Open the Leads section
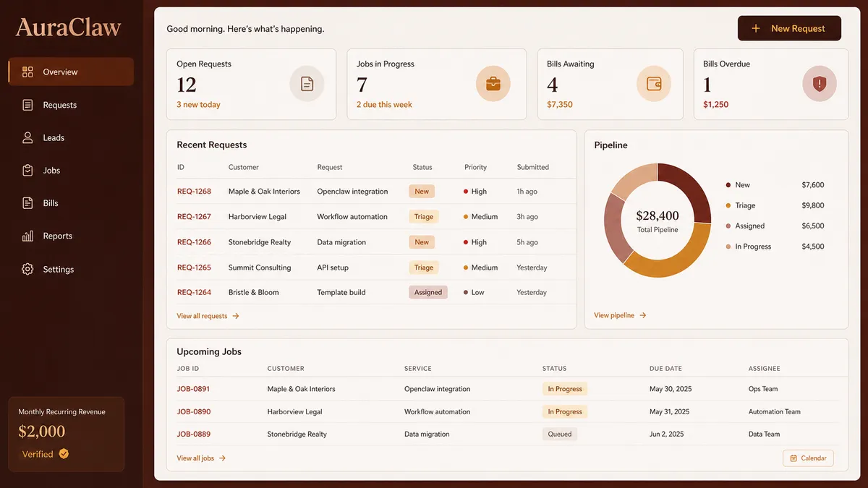Image resolution: width=868 pixels, height=488 pixels. (x=71, y=137)
